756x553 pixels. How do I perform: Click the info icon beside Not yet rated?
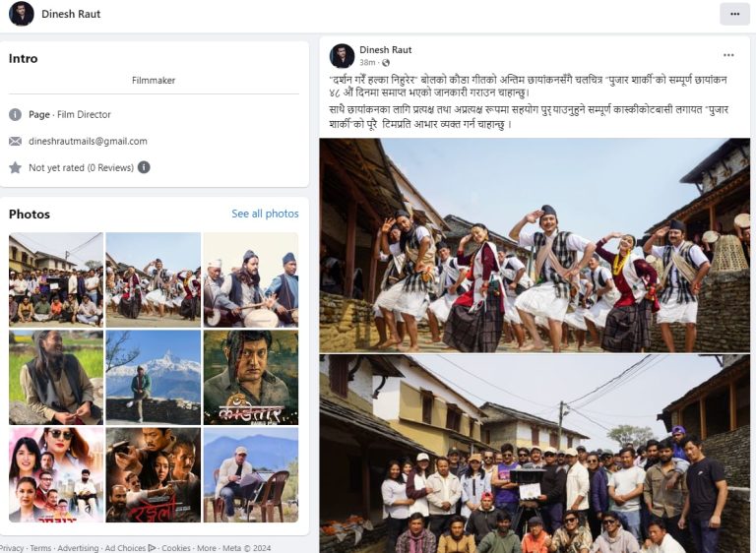pos(144,167)
